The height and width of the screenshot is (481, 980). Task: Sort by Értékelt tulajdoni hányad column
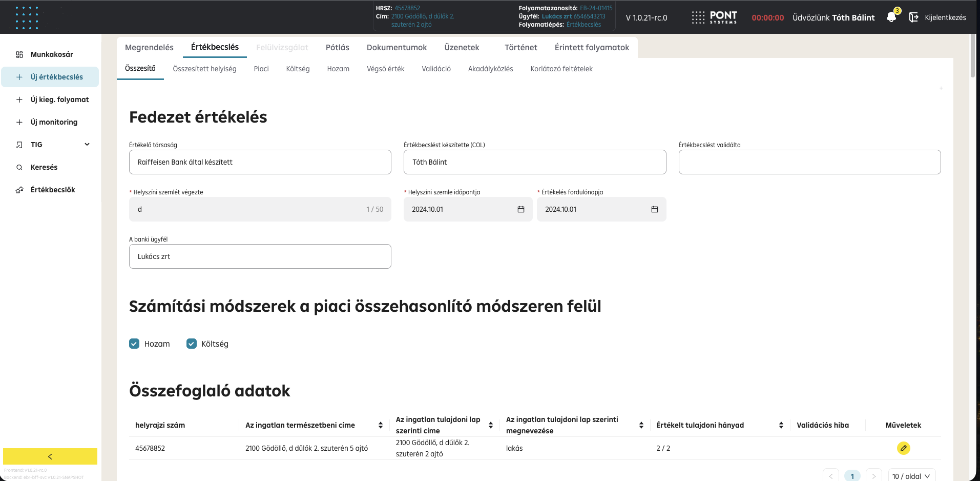pyautogui.click(x=781, y=425)
